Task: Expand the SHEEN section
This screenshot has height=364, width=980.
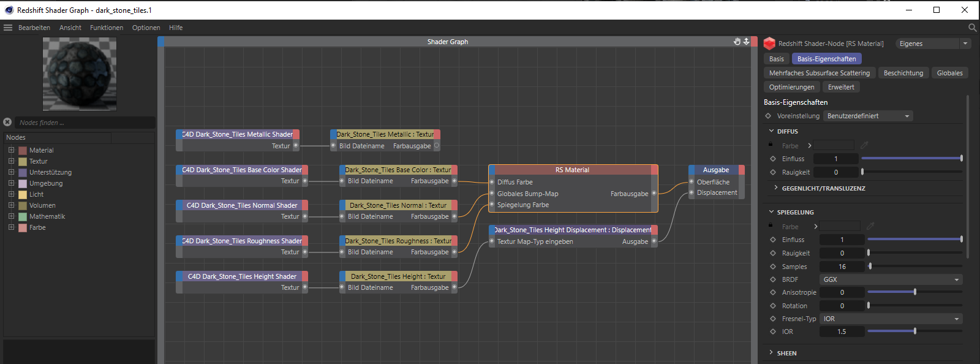Action: tap(771, 353)
